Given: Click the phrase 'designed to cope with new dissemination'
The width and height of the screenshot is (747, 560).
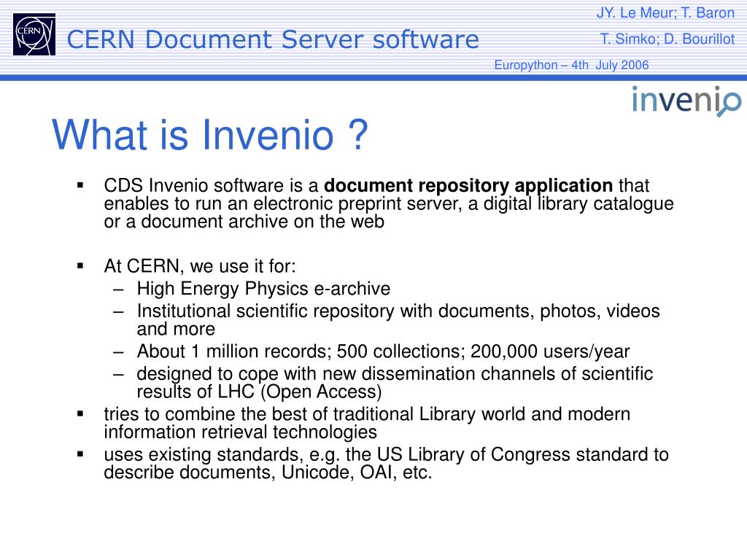Looking at the screenshot, I should (306, 374).
